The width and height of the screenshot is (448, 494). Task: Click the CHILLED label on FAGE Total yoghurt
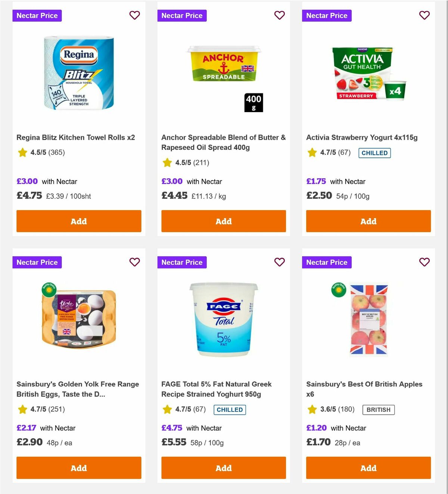(230, 410)
